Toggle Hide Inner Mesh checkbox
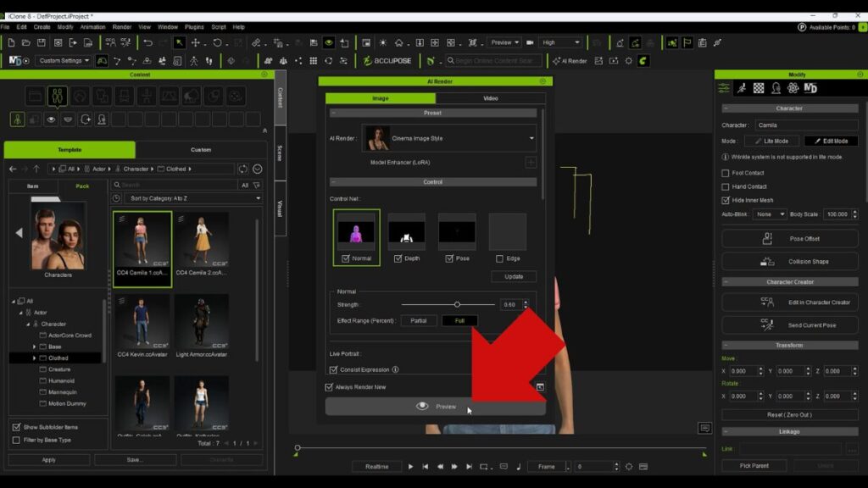 click(x=726, y=200)
